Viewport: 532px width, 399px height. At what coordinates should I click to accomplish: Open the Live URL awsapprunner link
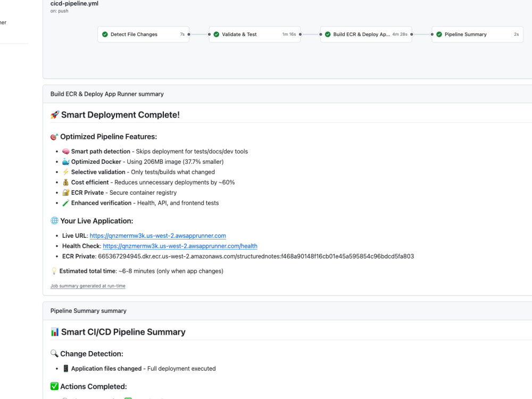(x=158, y=236)
